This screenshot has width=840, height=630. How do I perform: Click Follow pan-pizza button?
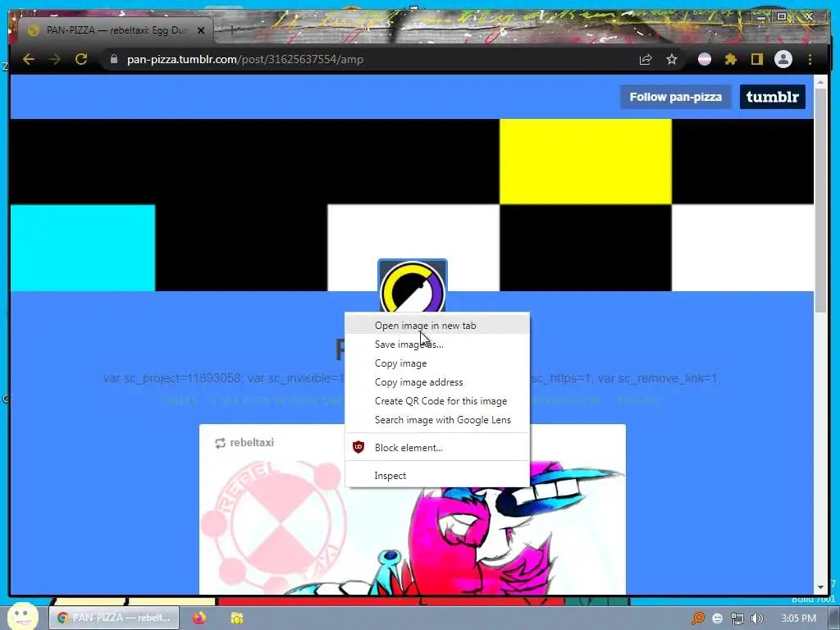click(x=676, y=97)
